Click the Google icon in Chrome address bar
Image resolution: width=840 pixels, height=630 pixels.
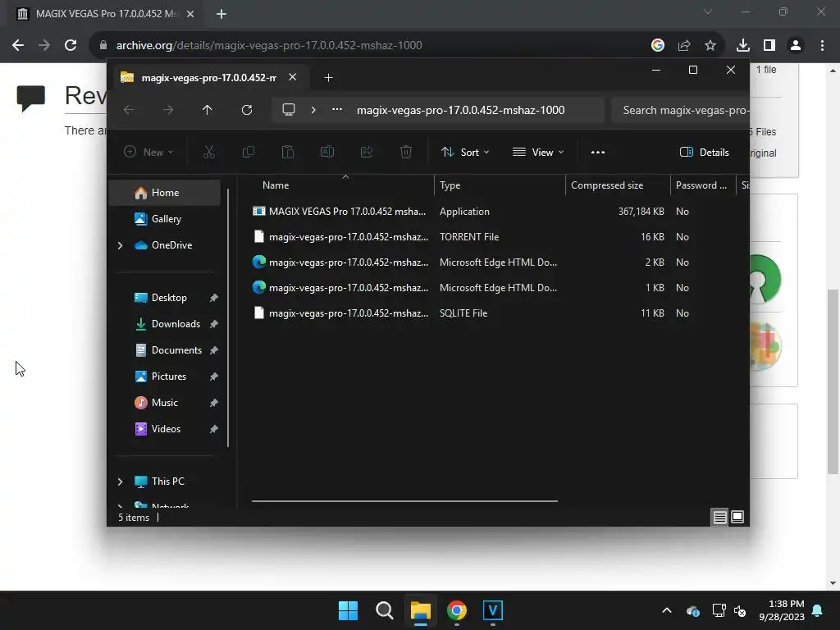click(x=657, y=45)
